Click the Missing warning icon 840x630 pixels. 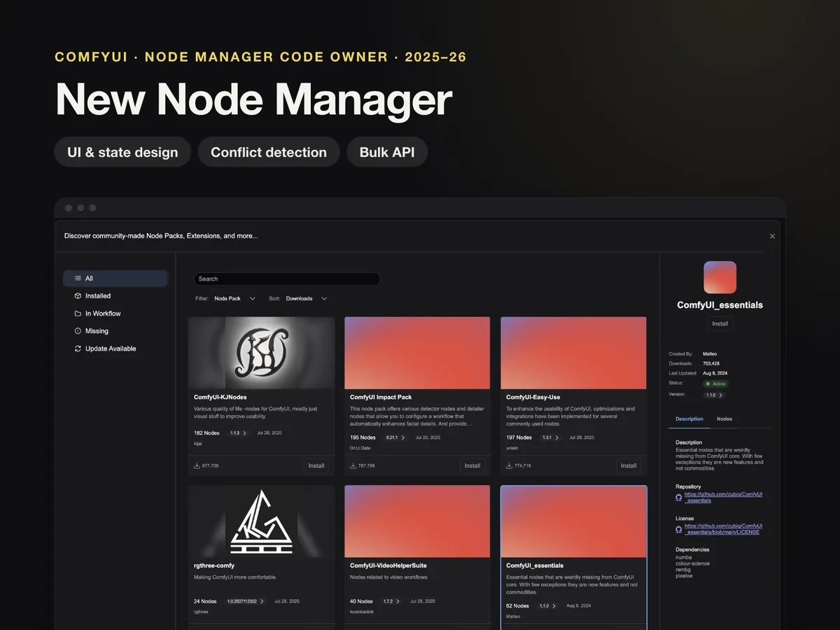78,331
